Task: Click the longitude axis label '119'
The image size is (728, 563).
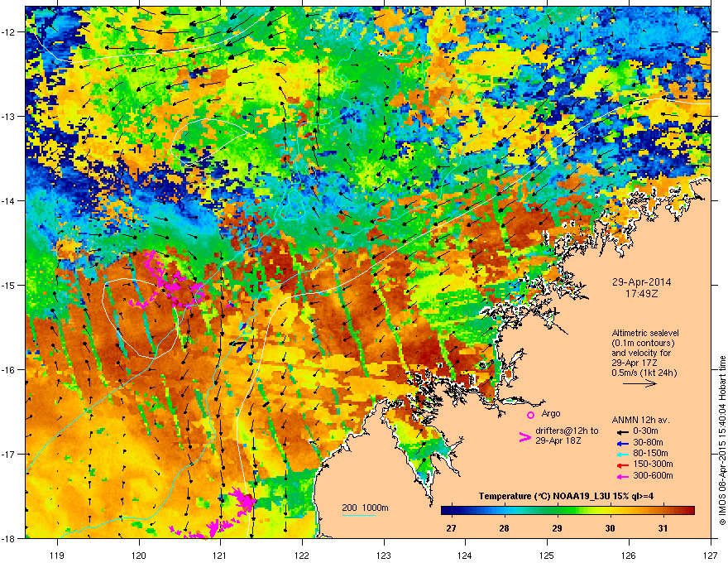Action: click(x=57, y=555)
